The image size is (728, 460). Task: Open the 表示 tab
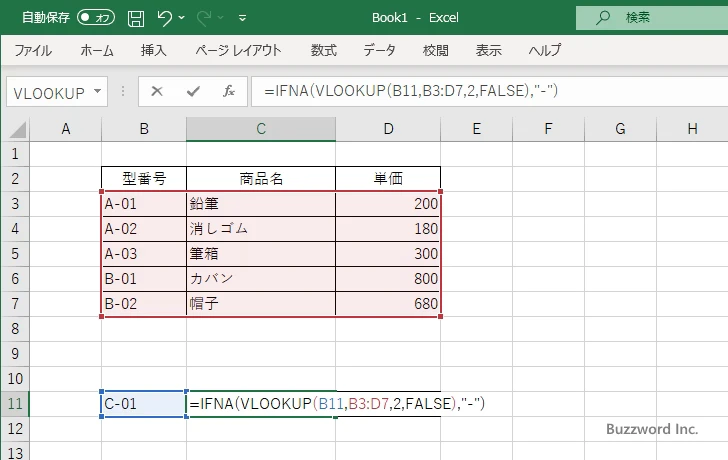pos(488,50)
